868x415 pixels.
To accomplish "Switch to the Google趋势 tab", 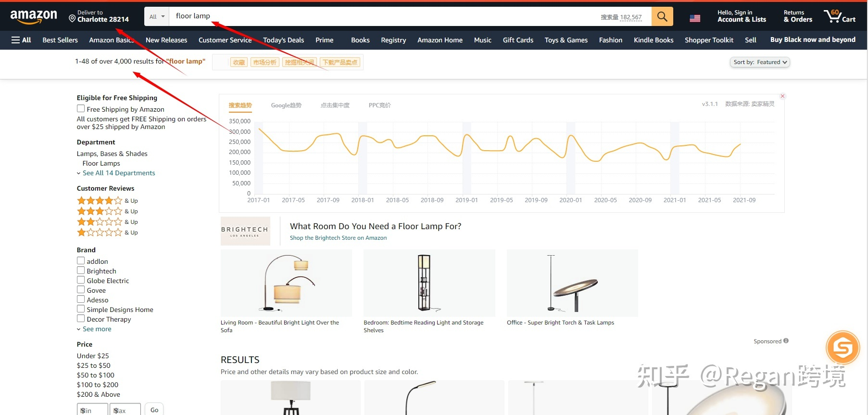I will [x=286, y=105].
